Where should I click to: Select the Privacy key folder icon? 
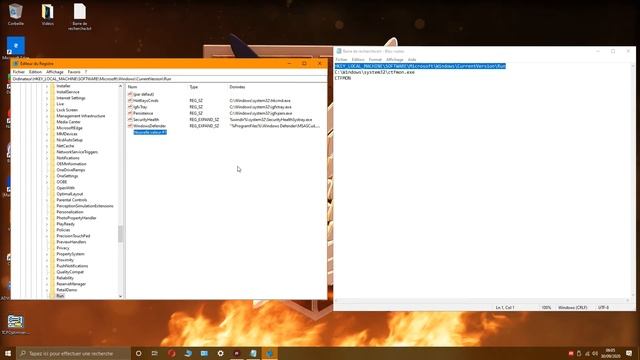point(52,248)
